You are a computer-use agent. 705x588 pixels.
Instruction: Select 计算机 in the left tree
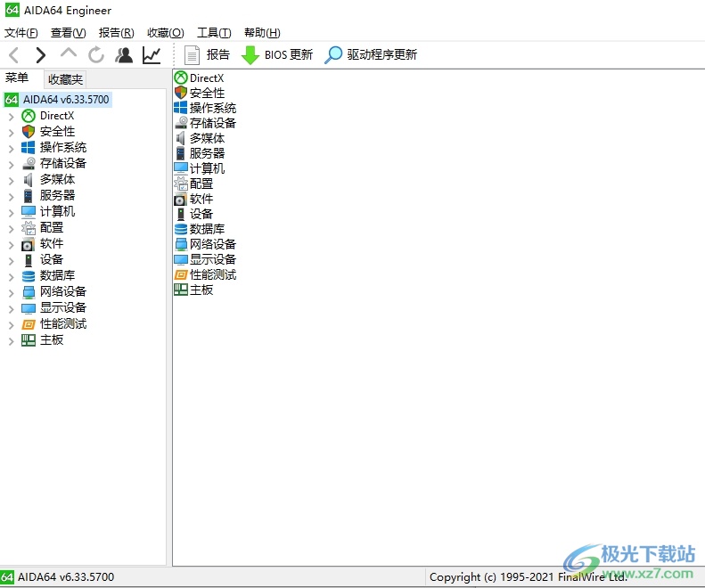tap(57, 211)
